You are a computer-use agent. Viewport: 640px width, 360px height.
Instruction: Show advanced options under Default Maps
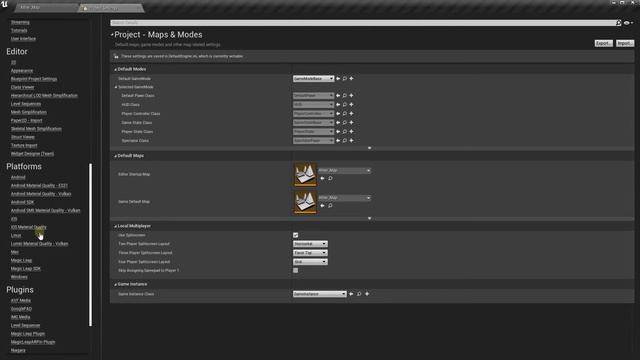pos(370,218)
